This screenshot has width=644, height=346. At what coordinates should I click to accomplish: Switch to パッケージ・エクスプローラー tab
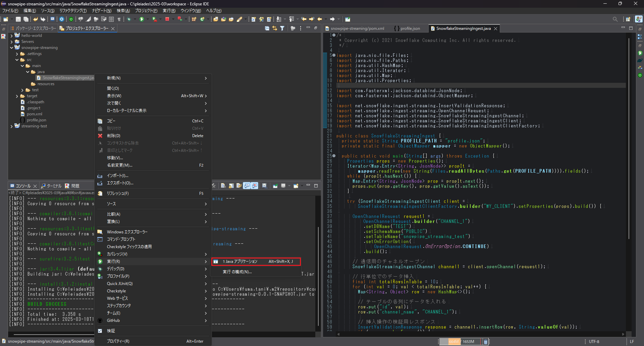click(x=33, y=28)
